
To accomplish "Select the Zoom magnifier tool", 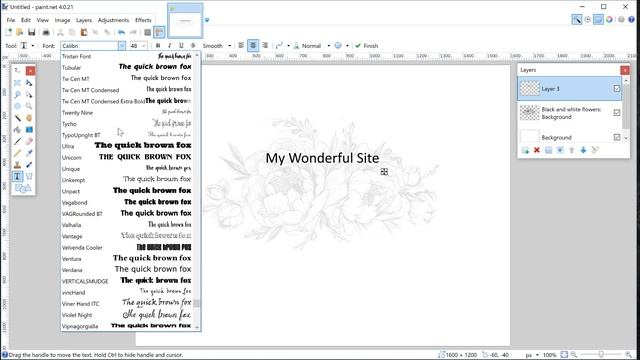I will [29, 106].
